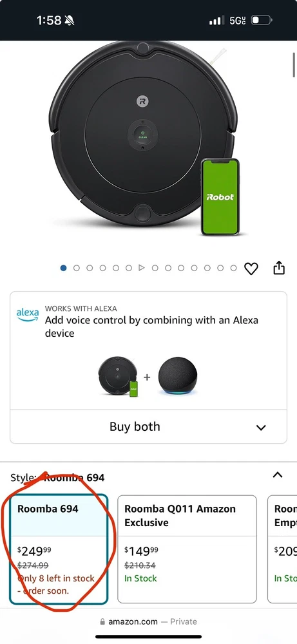Screen dimensions: 297x644
Task: Tap the Buy both bar
Action: tap(148, 427)
